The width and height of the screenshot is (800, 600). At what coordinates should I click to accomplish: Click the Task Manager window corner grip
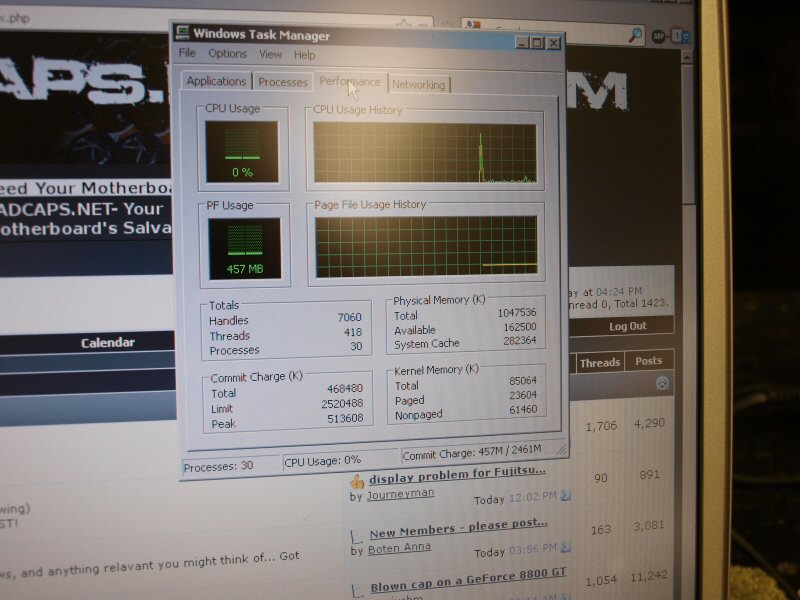click(561, 448)
